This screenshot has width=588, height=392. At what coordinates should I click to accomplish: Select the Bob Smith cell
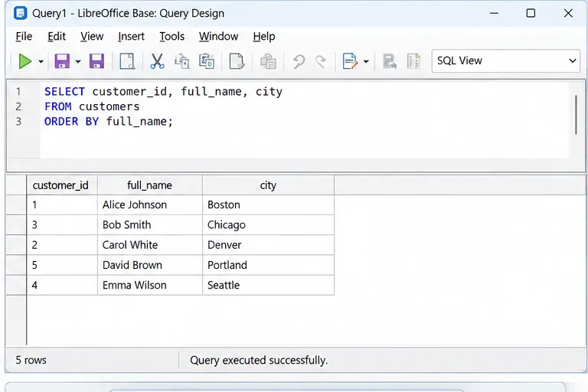tap(150, 225)
